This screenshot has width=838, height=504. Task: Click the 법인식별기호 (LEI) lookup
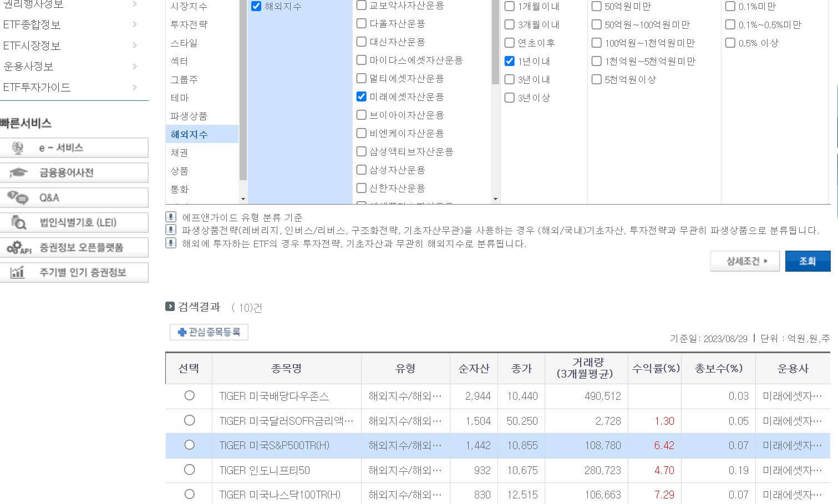75,222
